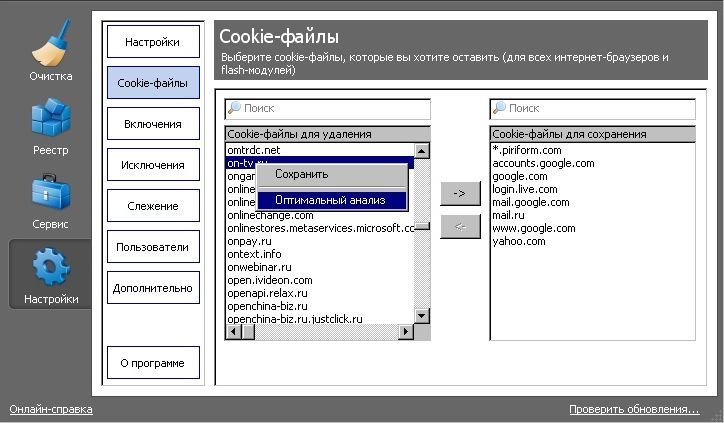Choose Сохранить from the context menu
The image size is (724, 423).
pos(302,174)
